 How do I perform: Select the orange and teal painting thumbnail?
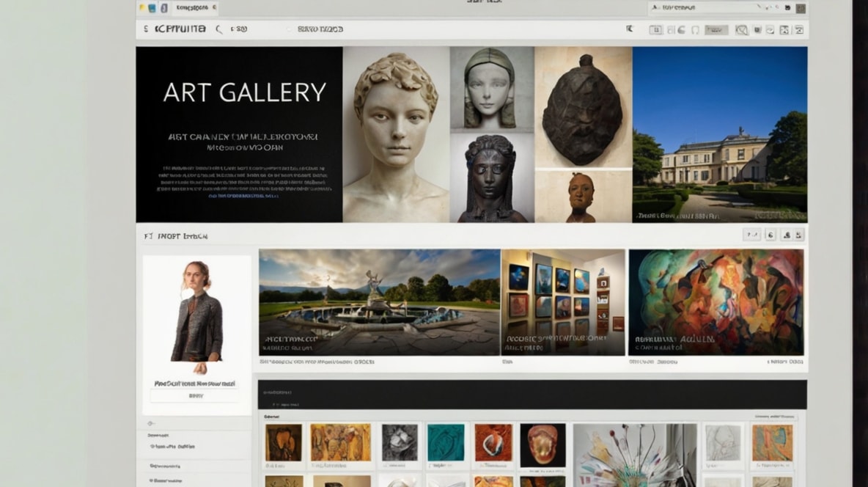[x=772, y=443]
